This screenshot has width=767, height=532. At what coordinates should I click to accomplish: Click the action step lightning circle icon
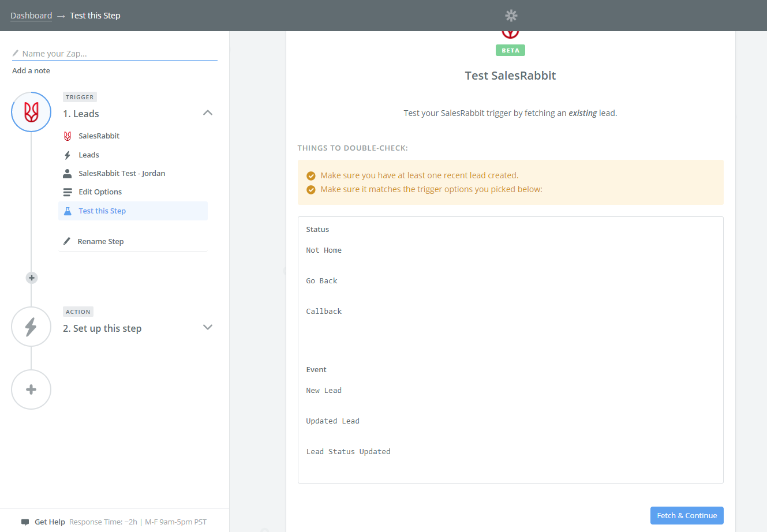31,327
